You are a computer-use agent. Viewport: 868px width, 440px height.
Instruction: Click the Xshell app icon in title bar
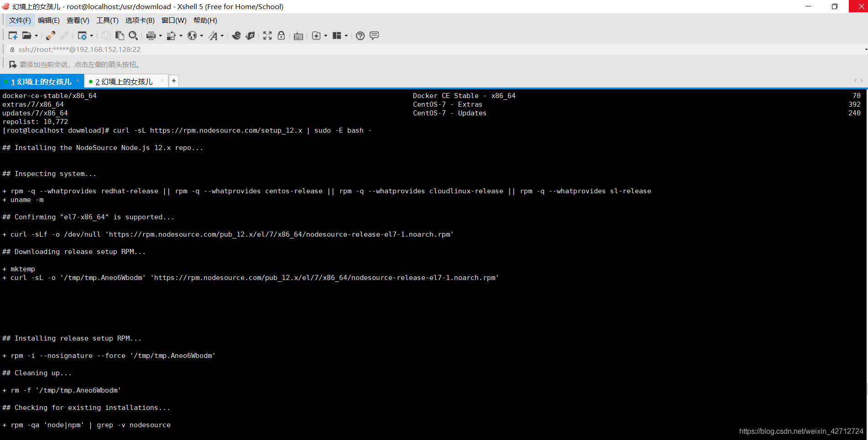click(x=5, y=6)
